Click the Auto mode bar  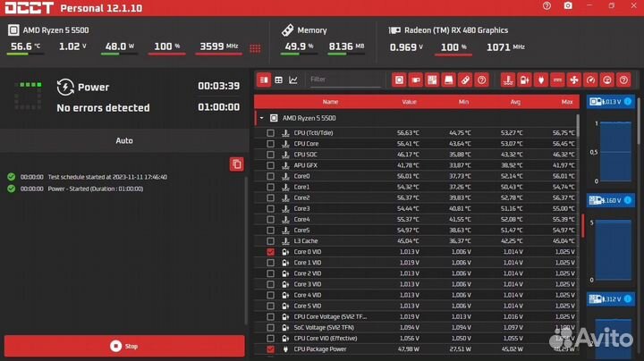click(124, 140)
